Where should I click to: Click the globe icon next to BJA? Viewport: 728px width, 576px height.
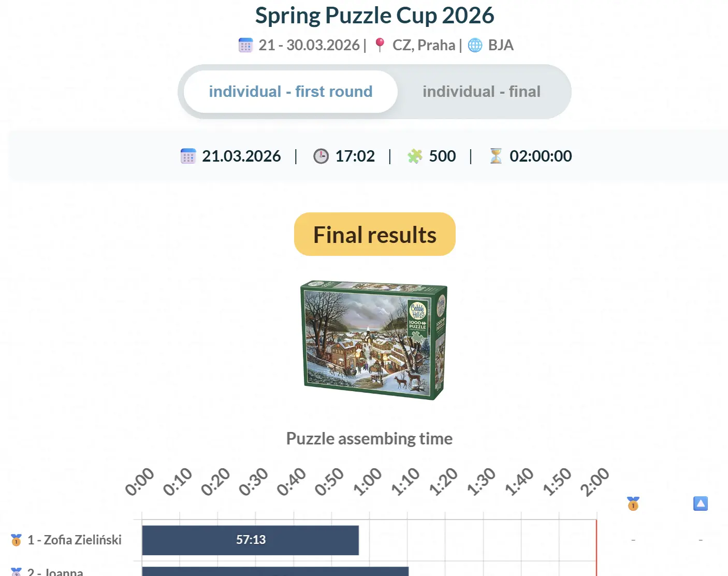pyautogui.click(x=475, y=45)
